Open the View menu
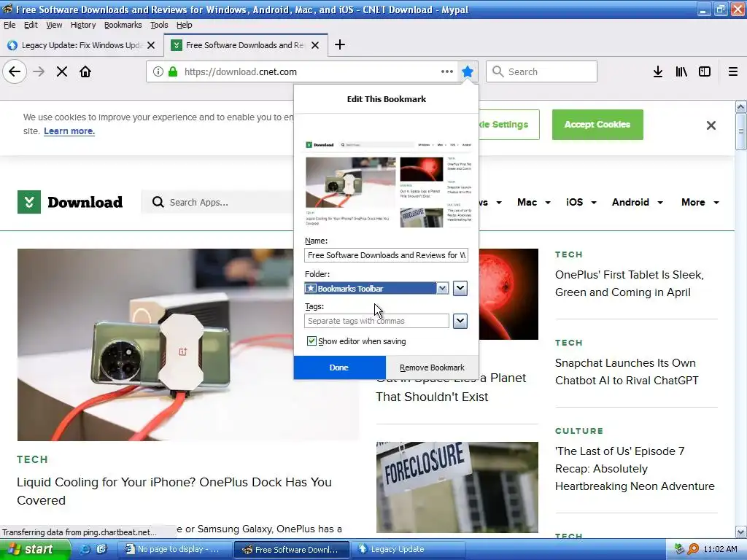Screen dimensions: 747x560 (54, 25)
